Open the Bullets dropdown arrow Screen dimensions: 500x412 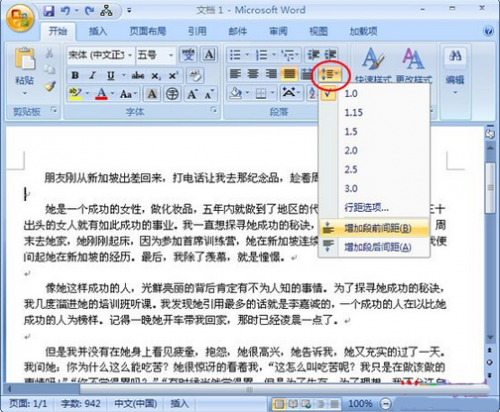coord(248,55)
